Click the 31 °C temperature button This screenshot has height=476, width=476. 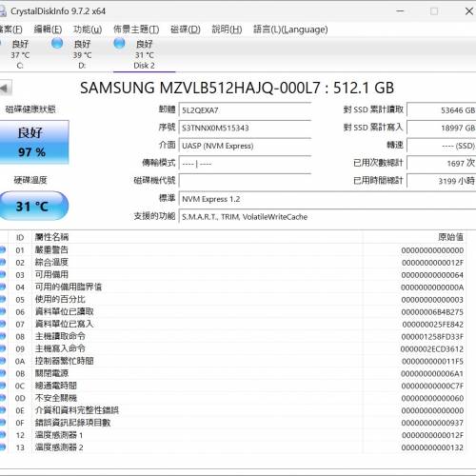click(33, 206)
